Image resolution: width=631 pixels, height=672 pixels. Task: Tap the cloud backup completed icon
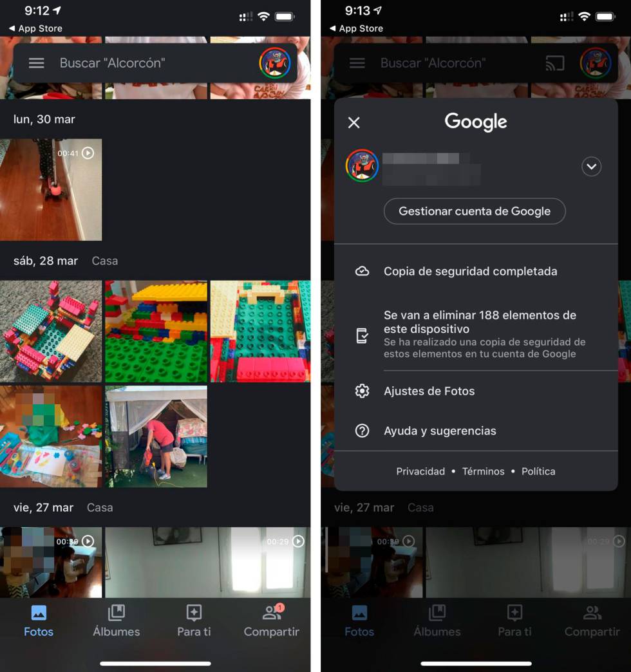tap(363, 271)
